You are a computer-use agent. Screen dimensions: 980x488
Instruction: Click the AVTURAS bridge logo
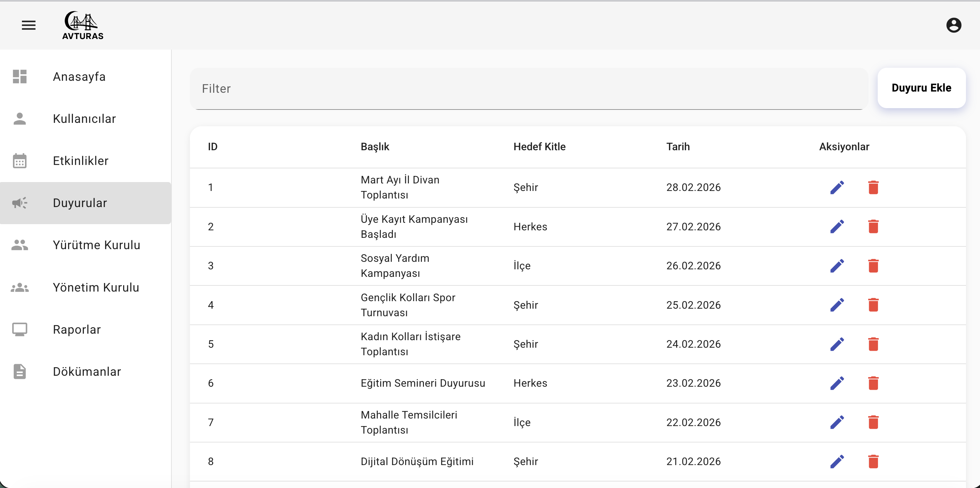[x=82, y=25]
